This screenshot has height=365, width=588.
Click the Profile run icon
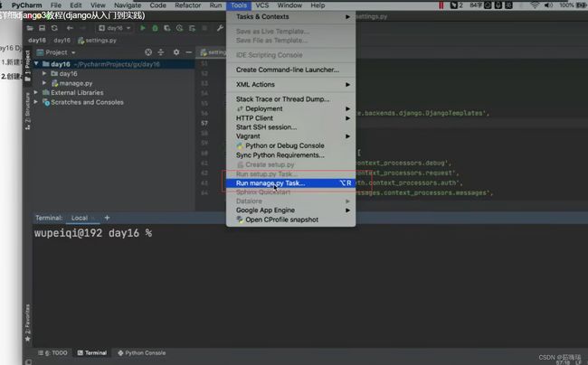(x=180, y=28)
